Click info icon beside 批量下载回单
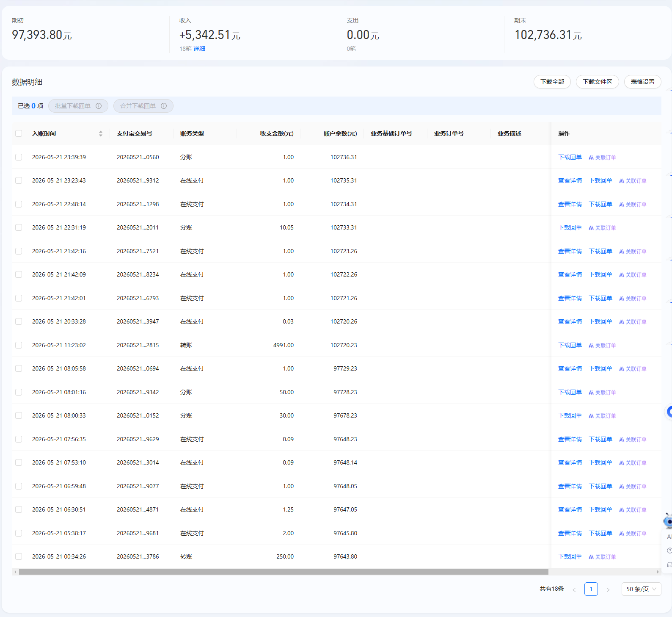 pos(99,106)
